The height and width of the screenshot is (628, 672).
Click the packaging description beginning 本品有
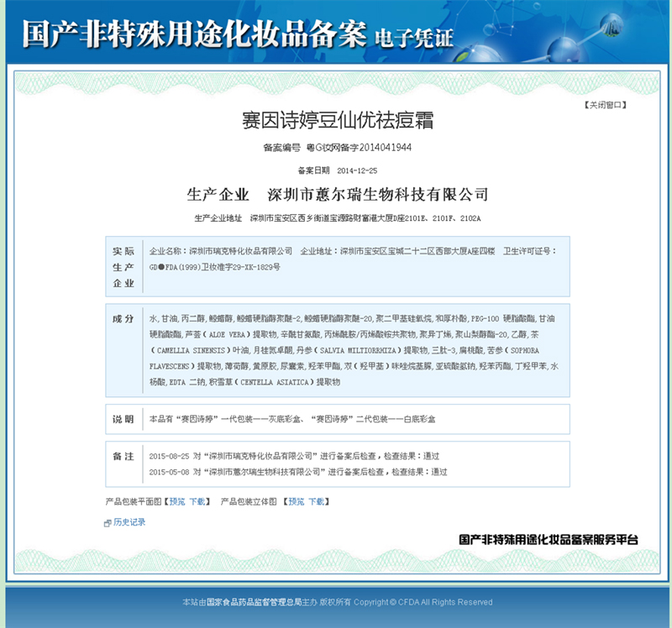point(292,420)
